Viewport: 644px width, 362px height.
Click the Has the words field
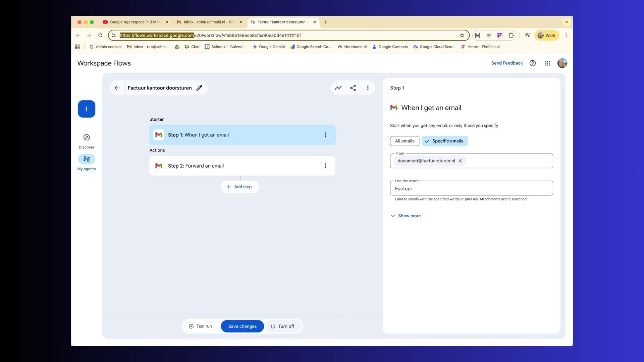click(471, 189)
